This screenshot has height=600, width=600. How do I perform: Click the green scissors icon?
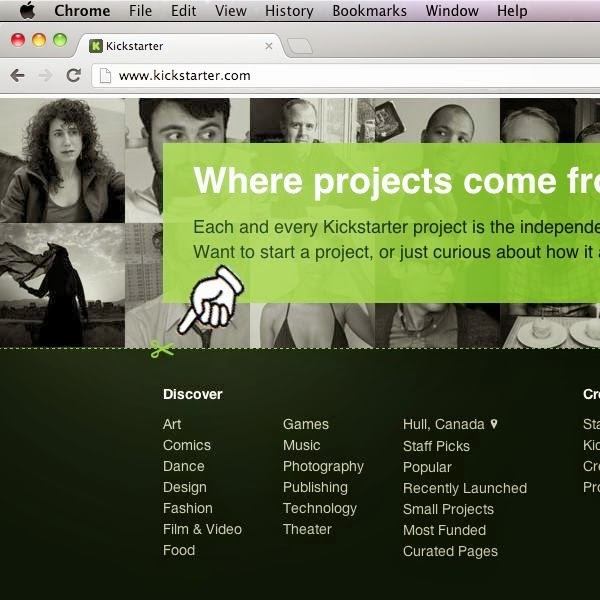click(x=162, y=349)
